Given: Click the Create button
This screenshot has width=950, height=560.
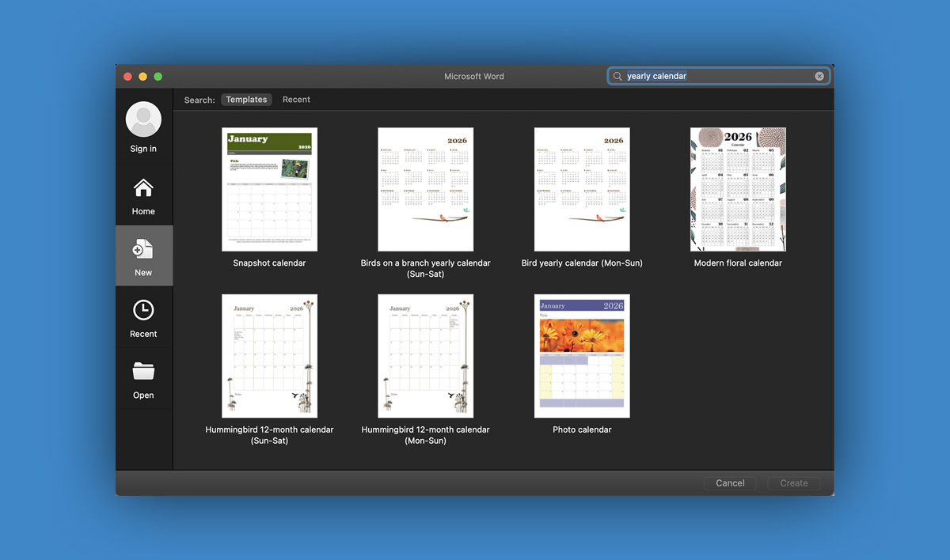Looking at the screenshot, I should click(x=793, y=482).
